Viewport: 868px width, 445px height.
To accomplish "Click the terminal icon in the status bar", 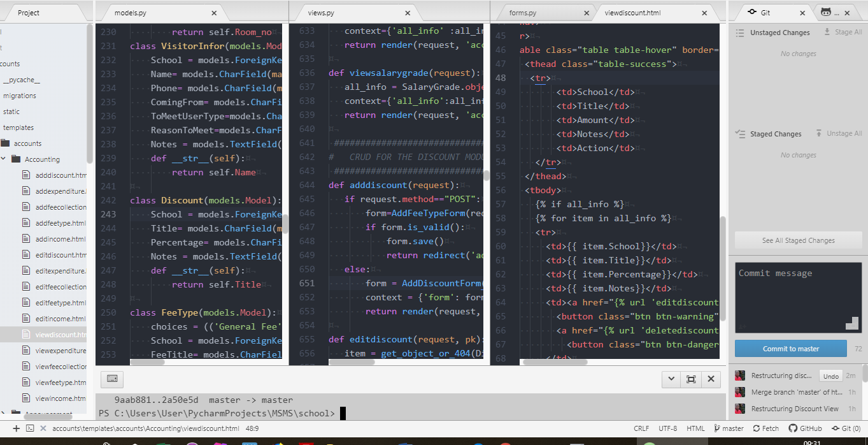I will click(30, 428).
